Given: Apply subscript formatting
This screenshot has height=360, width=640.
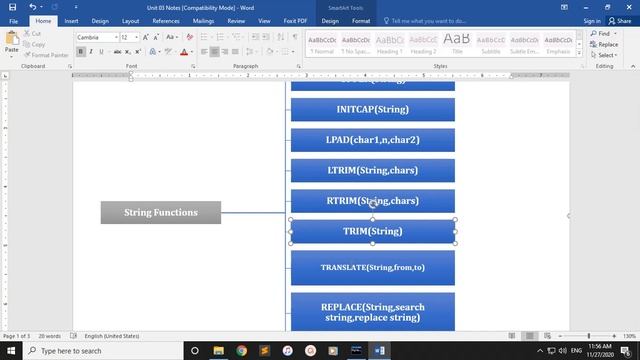Looking at the screenshot, I should point(128,52).
